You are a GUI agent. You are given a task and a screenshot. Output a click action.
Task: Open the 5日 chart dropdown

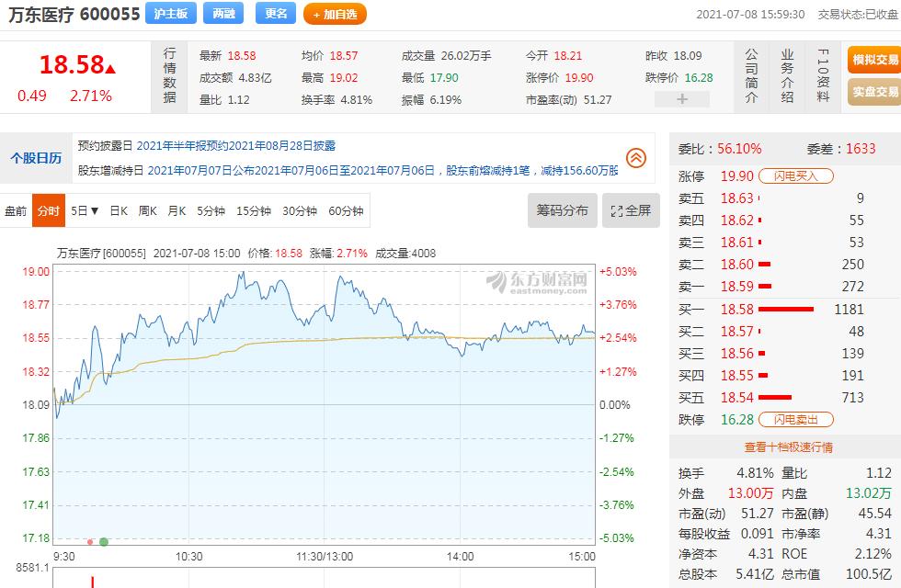point(82,210)
